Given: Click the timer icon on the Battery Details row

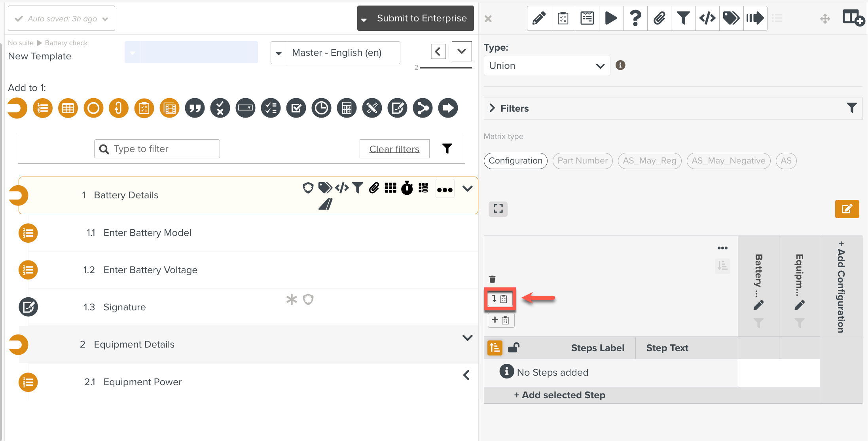Looking at the screenshot, I should tap(407, 188).
